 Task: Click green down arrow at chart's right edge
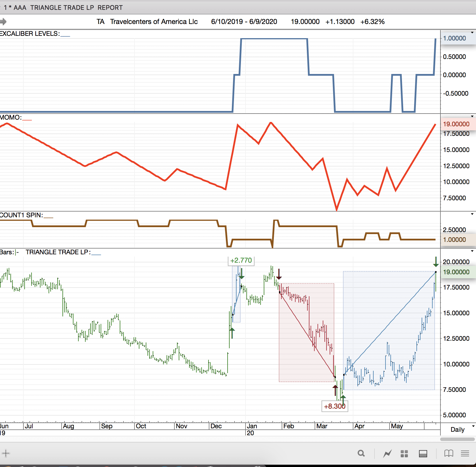(x=436, y=262)
